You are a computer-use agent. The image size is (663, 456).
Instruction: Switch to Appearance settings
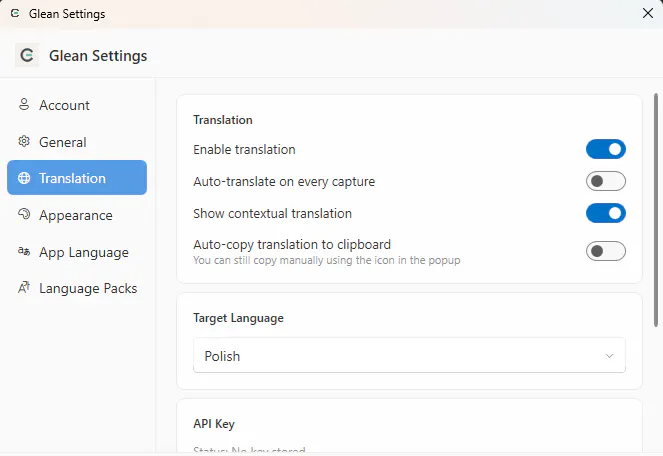click(x=77, y=215)
